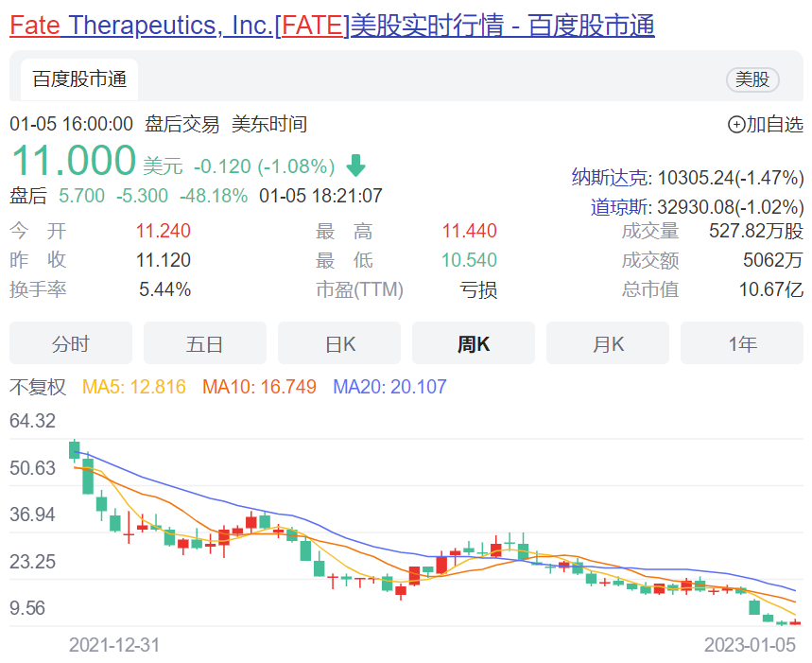Switch to the 五日 chart tab
Viewport: 812px width, 663px height.
tap(204, 343)
